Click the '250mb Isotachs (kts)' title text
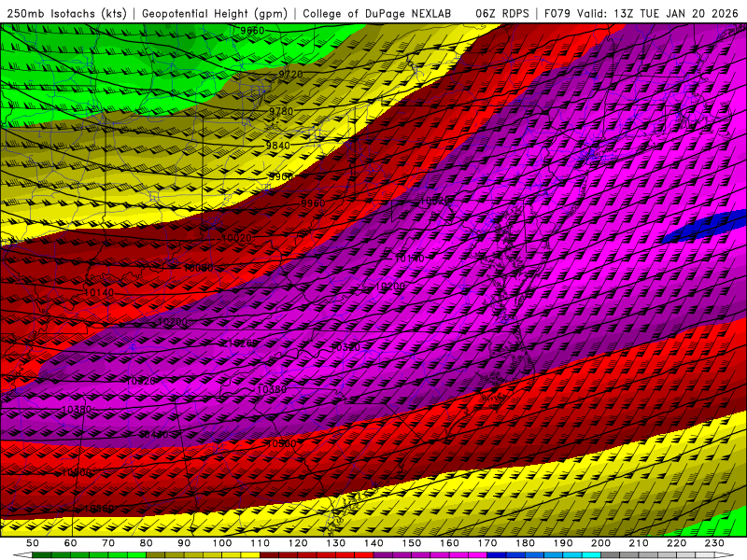 66,14
